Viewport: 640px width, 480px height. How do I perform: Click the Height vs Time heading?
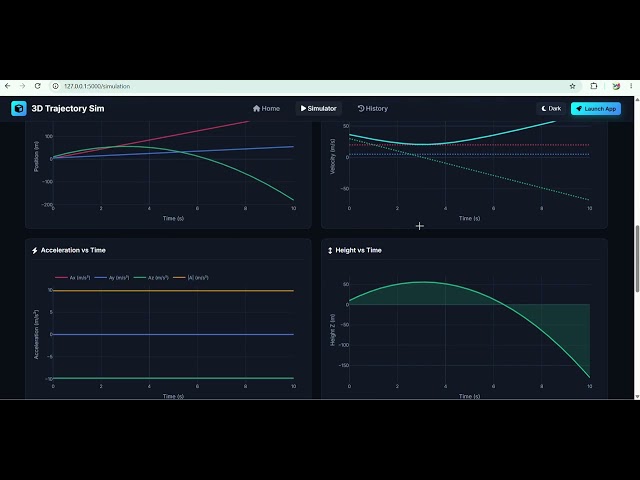point(358,250)
